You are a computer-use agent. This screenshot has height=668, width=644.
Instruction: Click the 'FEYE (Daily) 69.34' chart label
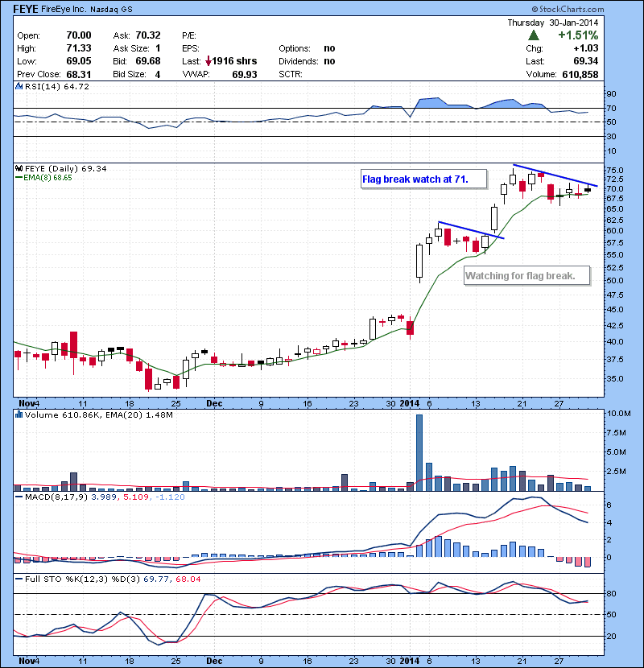(66, 168)
